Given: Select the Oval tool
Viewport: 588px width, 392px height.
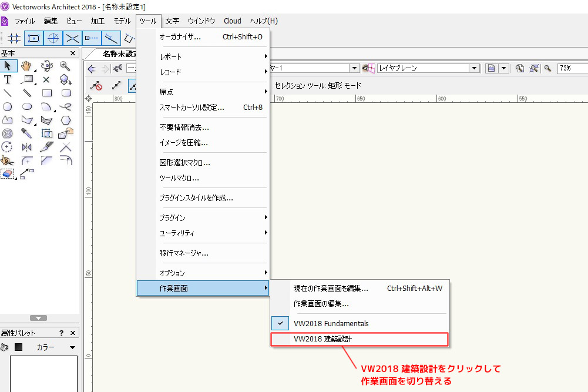Looking at the screenshot, I should (27, 106).
